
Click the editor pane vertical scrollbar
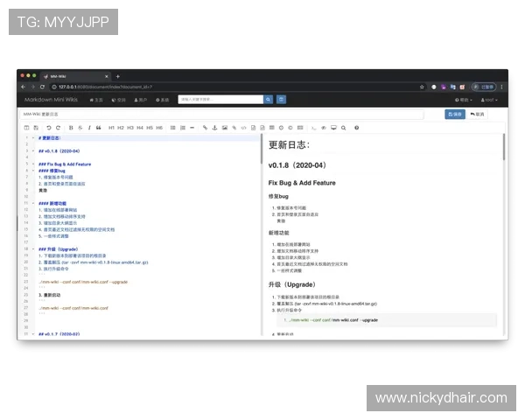pos(262,149)
